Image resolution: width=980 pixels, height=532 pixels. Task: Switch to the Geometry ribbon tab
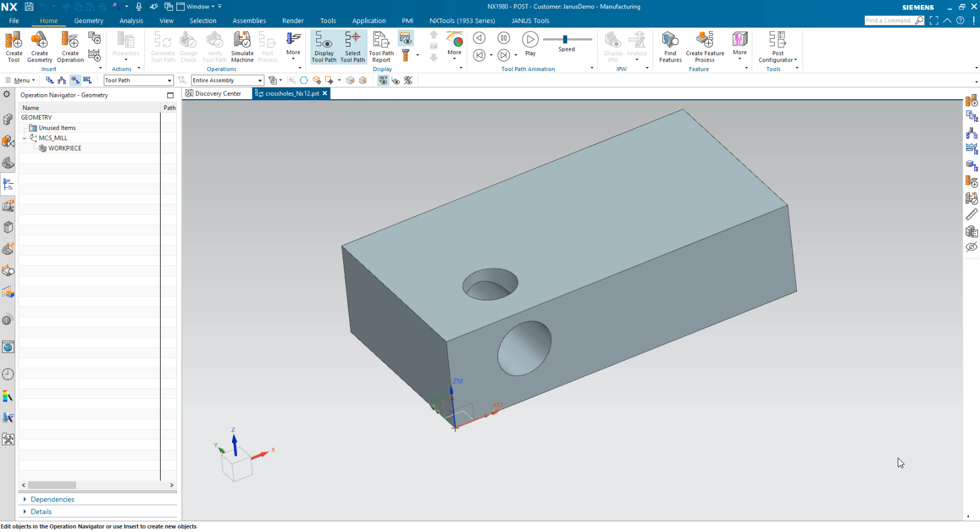click(x=88, y=20)
